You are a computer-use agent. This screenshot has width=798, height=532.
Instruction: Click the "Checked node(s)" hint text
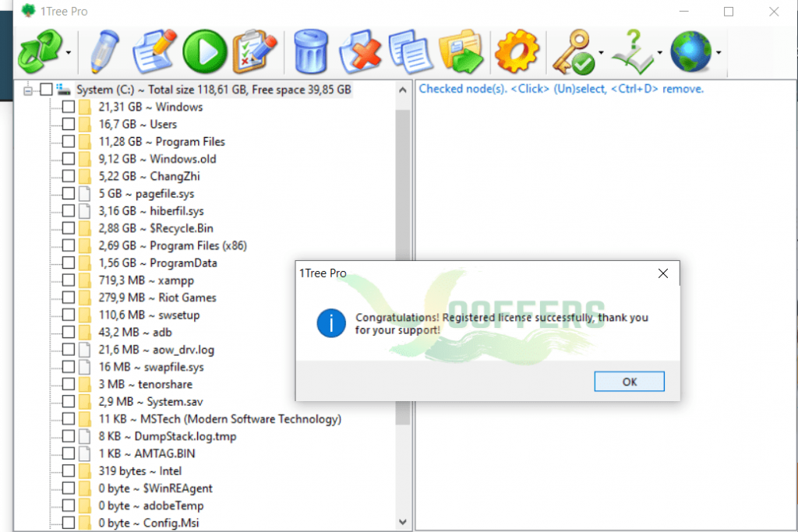[561, 89]
